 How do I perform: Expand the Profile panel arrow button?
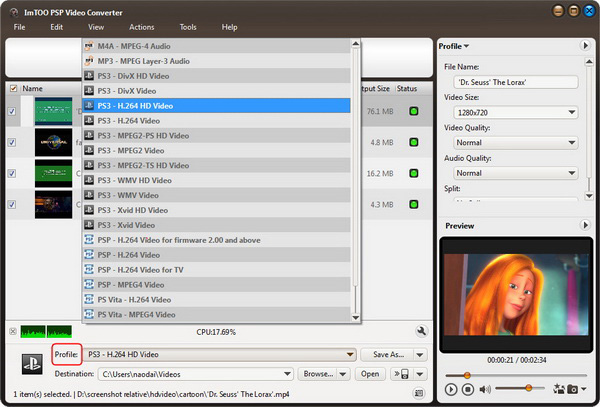(x=585, y=46)
